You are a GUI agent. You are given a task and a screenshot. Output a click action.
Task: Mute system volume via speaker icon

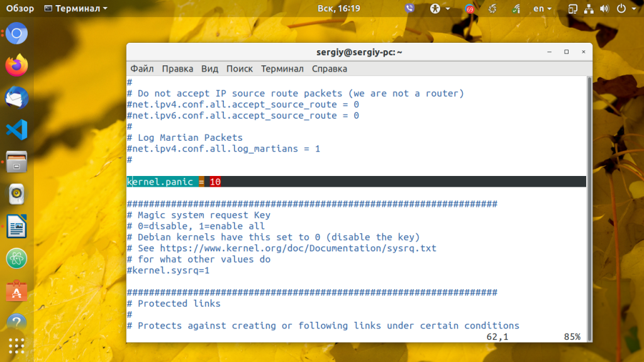[604, 8]
